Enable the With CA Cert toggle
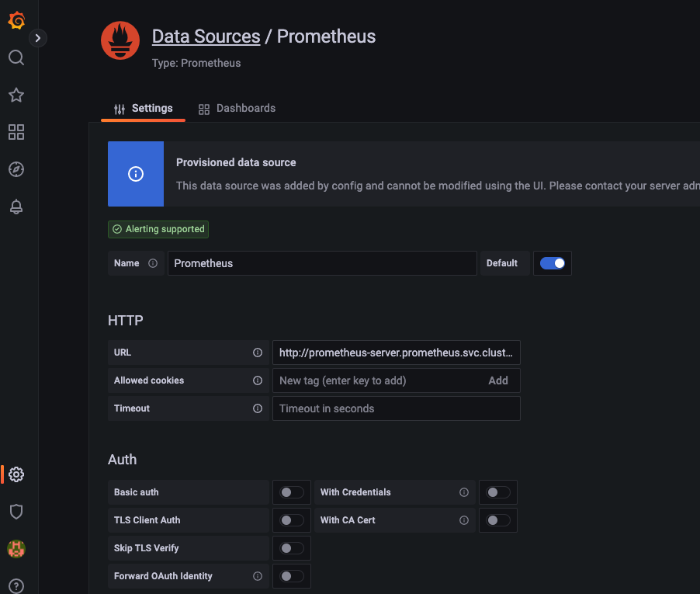Viewport: 700px width, 594px height. (x=497, y=520)
